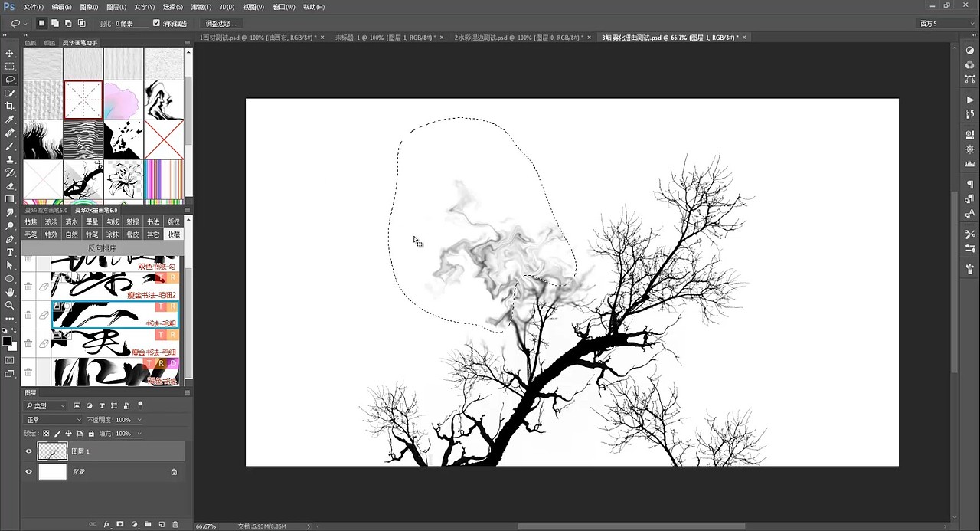Select the Brush tool
The width and height of the screenshot is (980, 531).
pyautogui.click(x=10, y=146)
